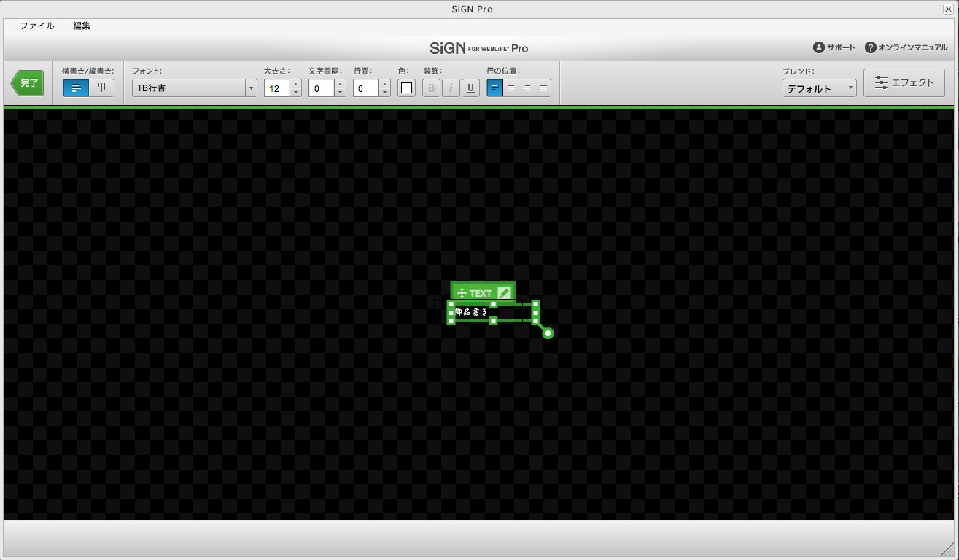This screenshot has width=959, height=560.
Task: Open the 色 color swatch picker
Action: (406, 87)
